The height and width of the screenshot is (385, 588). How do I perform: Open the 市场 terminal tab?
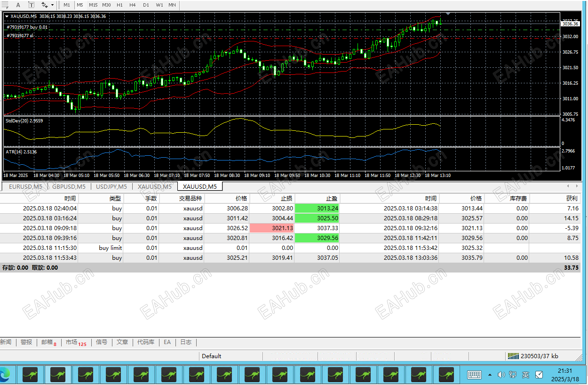[76, 342]
